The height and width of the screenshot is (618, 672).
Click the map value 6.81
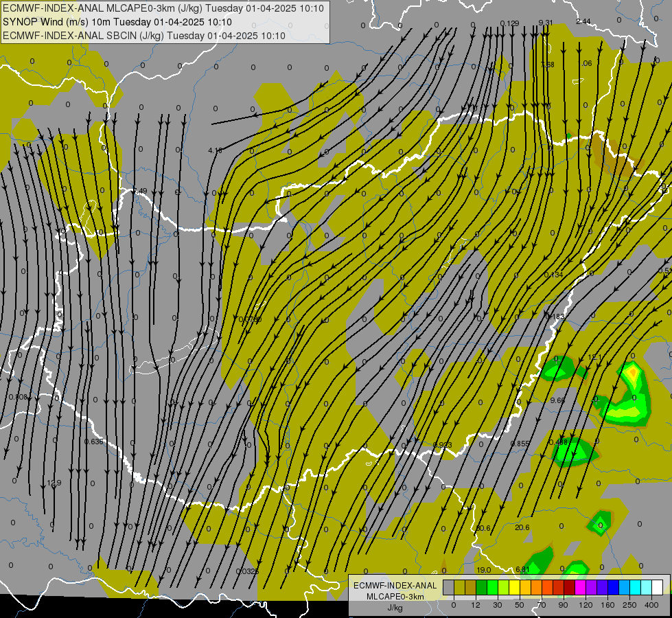pos(522,569)
